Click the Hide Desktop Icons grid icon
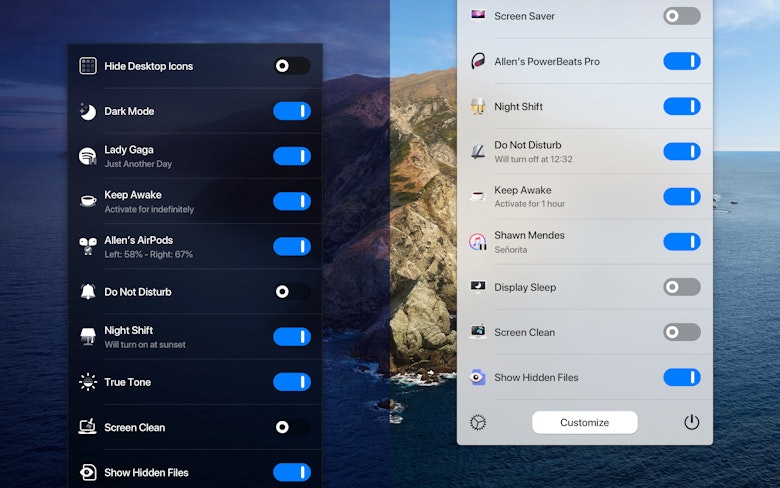780x488 pixels. (x=88, y=66)
